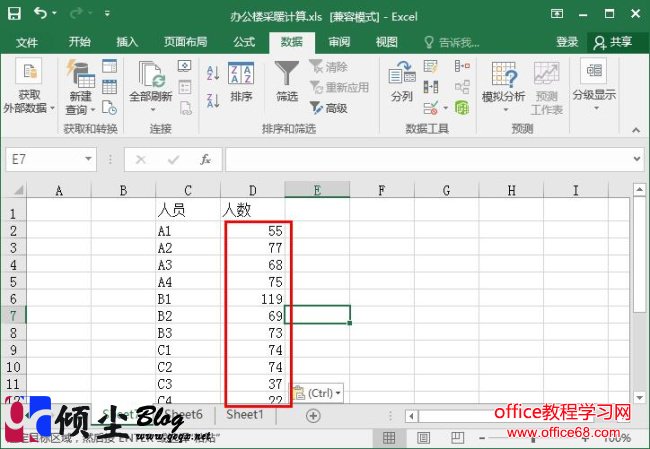Open Customize Quick Access Toolbar dropdown
The height and width of the screenshot is (449, 650).
pos(107,14)
